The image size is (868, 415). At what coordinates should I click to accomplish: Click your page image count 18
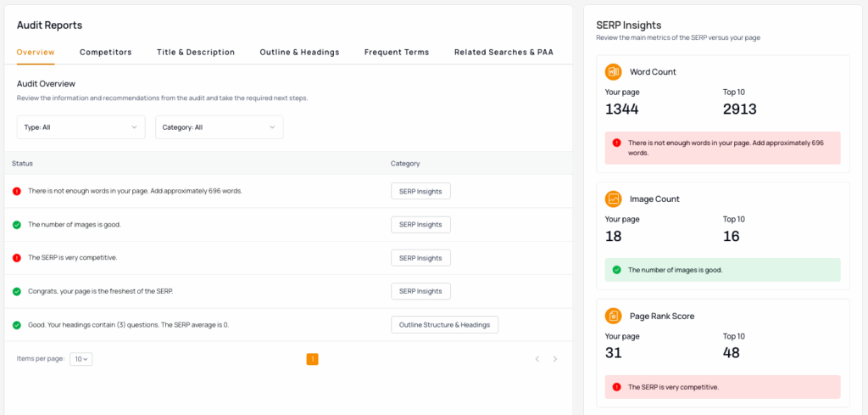(614, 236)
